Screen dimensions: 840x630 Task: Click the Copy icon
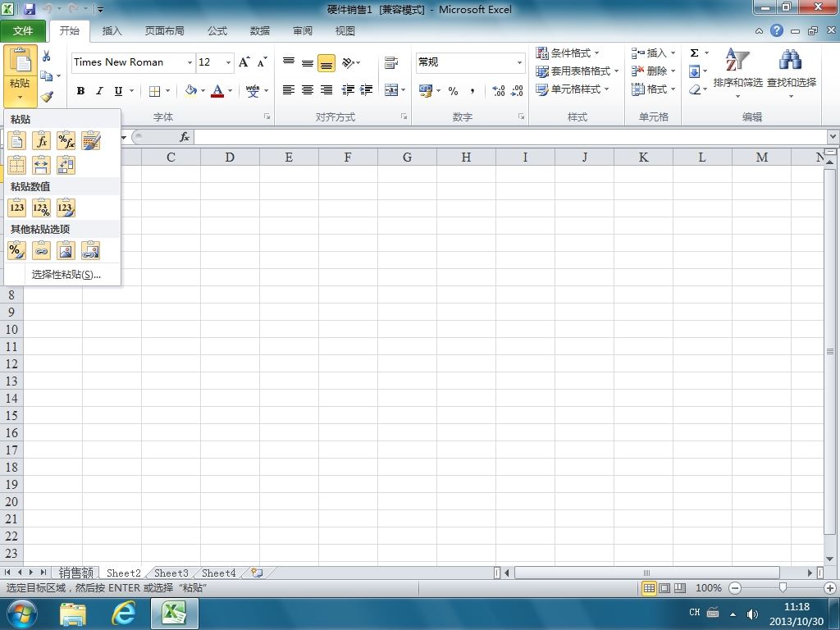[x=47, y=76]
